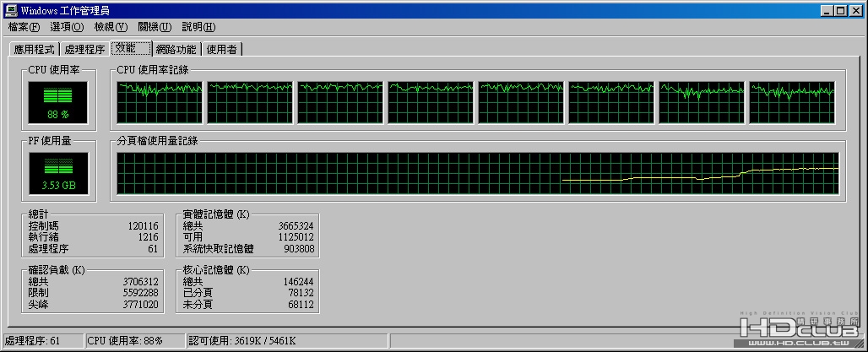This screenshot has height=352, width=868.
Task: Open the 關機(U) menu
Action: (155, 27)
